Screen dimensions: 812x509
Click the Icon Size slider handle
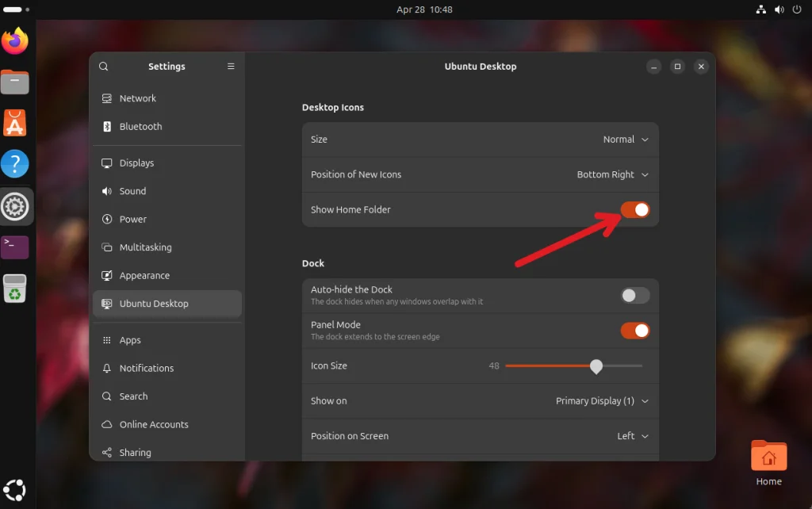pyautogui.click(x=596, y=366)
